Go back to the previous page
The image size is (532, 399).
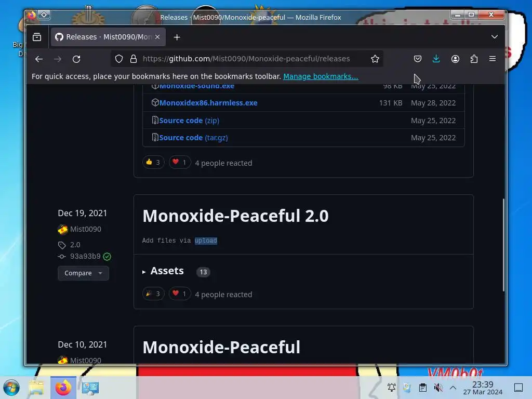point(38,59)
